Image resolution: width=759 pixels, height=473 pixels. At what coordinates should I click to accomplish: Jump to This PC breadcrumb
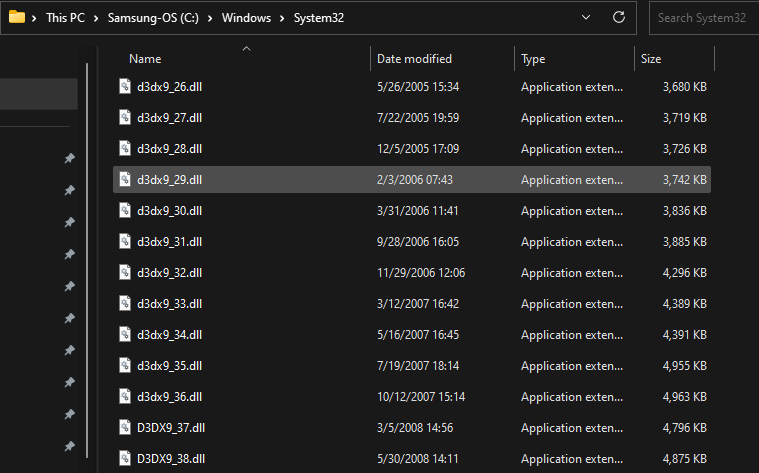pyautogui.click(x=65, y=18)
